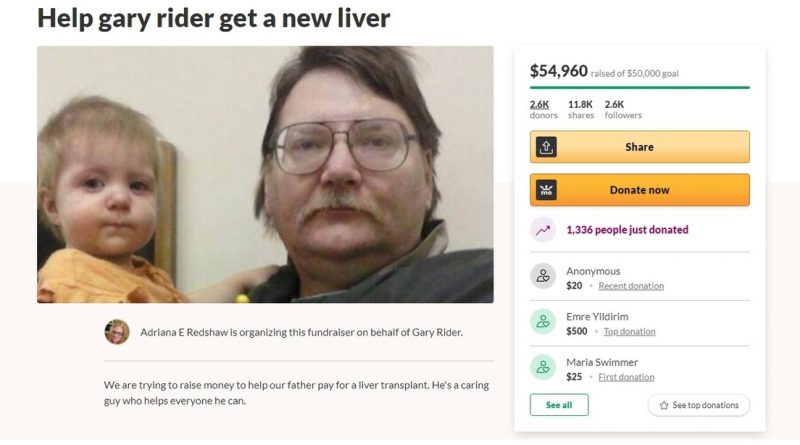The width and height of the screenshot is (800, 445).
Task: Open organizer Adriana E Redshaw's profile photo
Action: point(117,332)
